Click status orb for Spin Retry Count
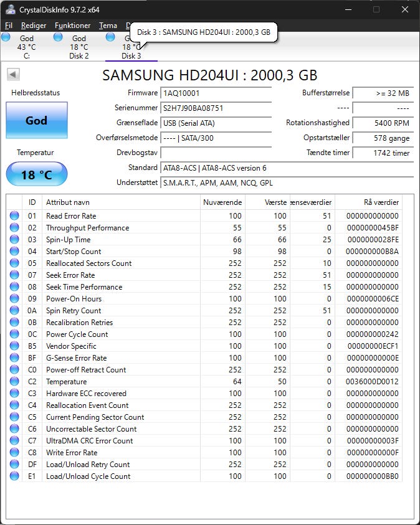420x525 pixels. tap(14, 310)
